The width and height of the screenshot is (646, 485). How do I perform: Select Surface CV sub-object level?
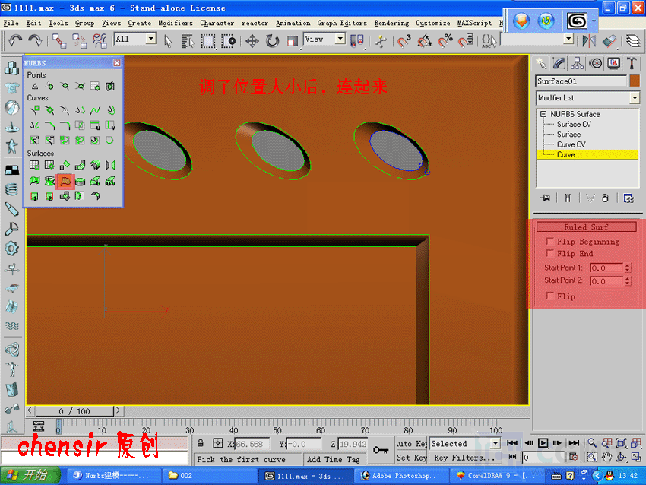point(573,124)
